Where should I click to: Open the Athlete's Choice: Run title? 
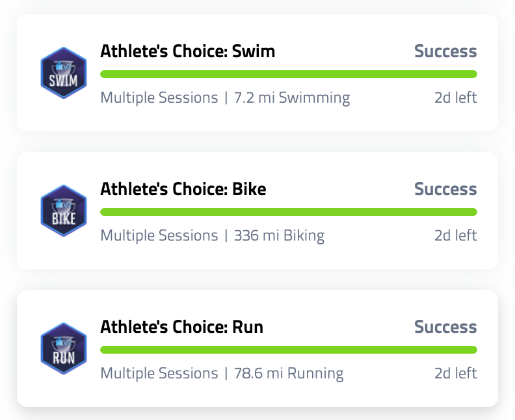(181, 327)
